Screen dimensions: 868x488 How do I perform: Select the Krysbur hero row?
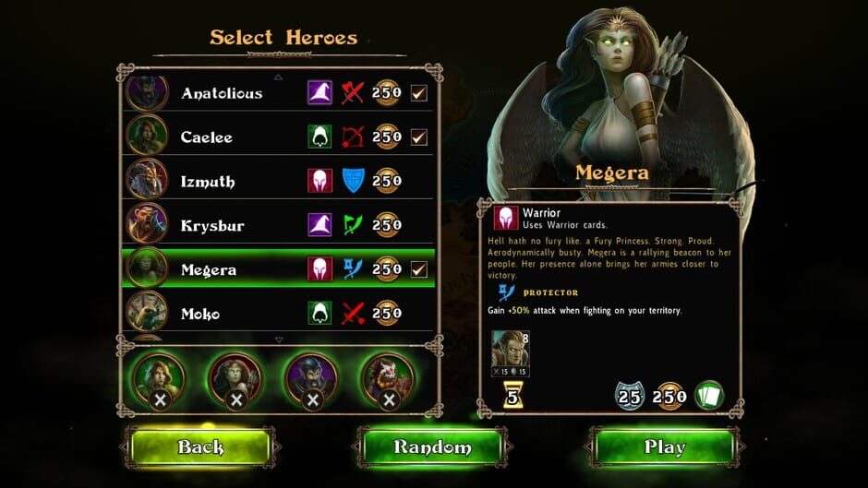click(x=279, y=225)
